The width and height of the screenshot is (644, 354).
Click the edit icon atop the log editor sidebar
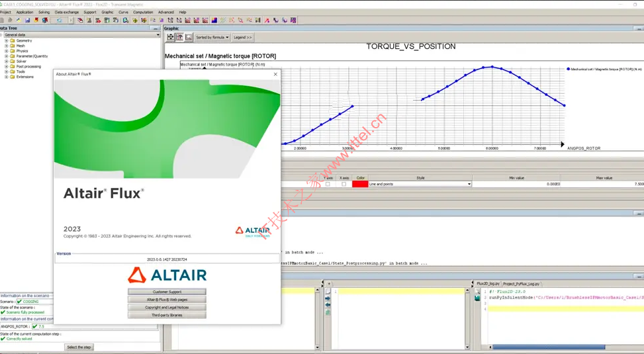477,291
